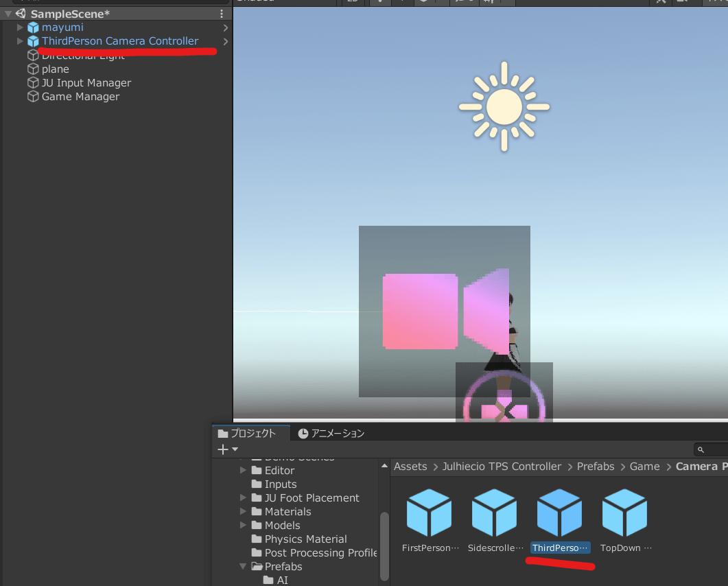Screen dimensions: 728x586
Task: Click the Unity scene icon beside SampleScene
Action: pos(21,14)
